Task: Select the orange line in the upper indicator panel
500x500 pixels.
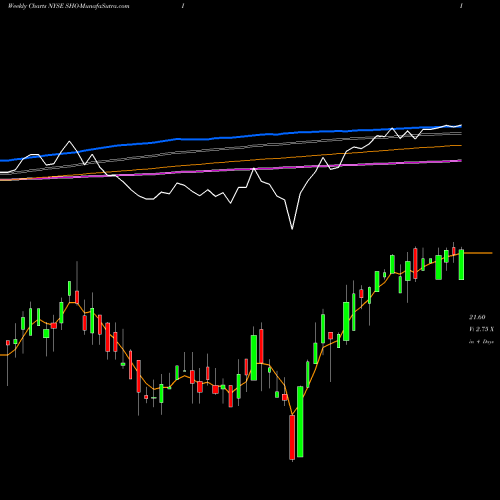Action: pyautogui.click(x=233, y=162)
